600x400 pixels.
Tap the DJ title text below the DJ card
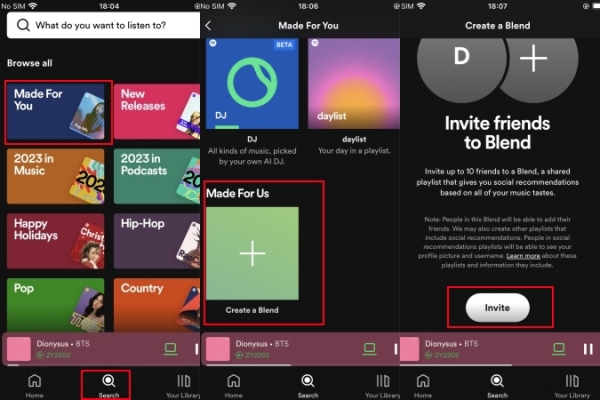[252, 139]
